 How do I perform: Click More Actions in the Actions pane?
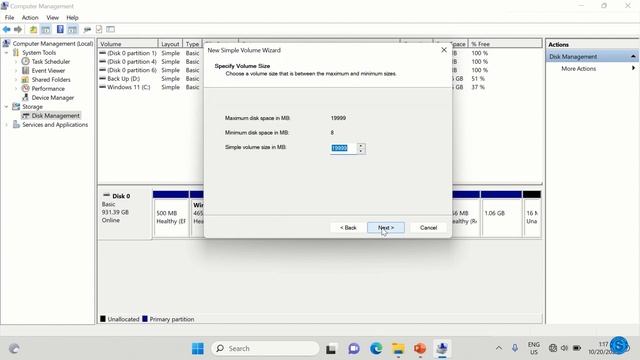click(578, 68)
